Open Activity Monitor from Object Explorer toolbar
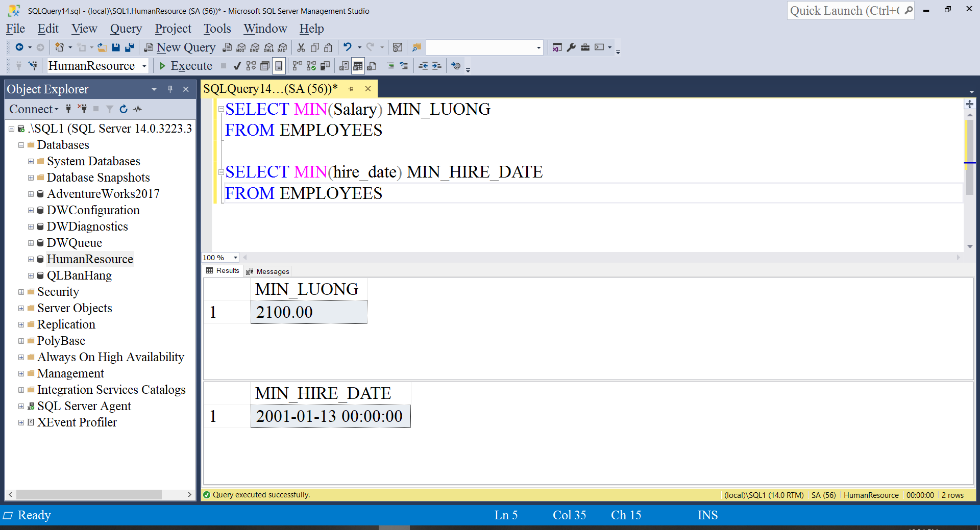The width and height of the screenshot is (980, 530). tap(137, 109)
